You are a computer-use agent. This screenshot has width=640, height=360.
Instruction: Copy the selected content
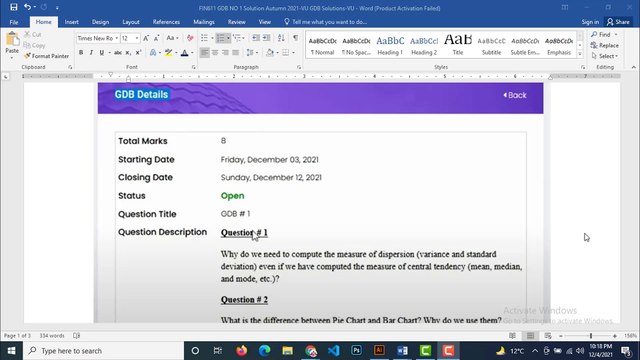tap(34, 45)
